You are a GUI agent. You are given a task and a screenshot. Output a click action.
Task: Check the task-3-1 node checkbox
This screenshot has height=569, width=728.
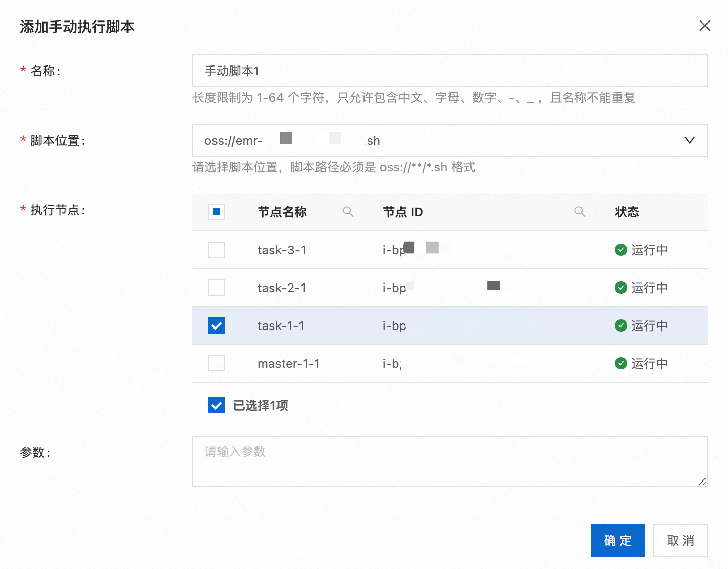click(x=217, y=250)
